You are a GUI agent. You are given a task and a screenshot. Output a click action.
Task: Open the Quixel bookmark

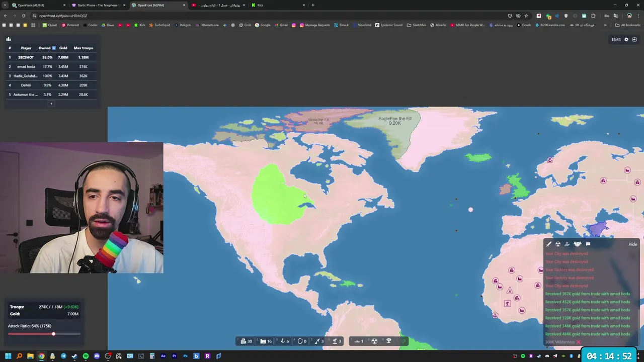[50, 25]
